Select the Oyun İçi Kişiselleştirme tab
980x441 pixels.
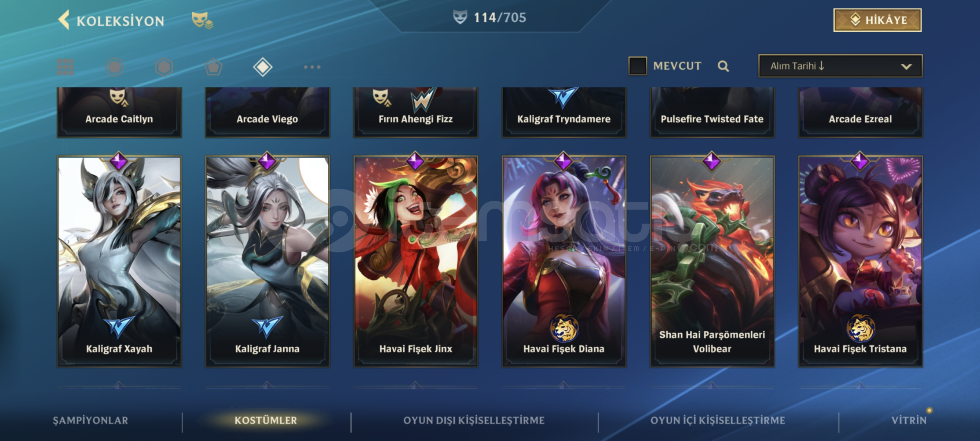point(718,421)
